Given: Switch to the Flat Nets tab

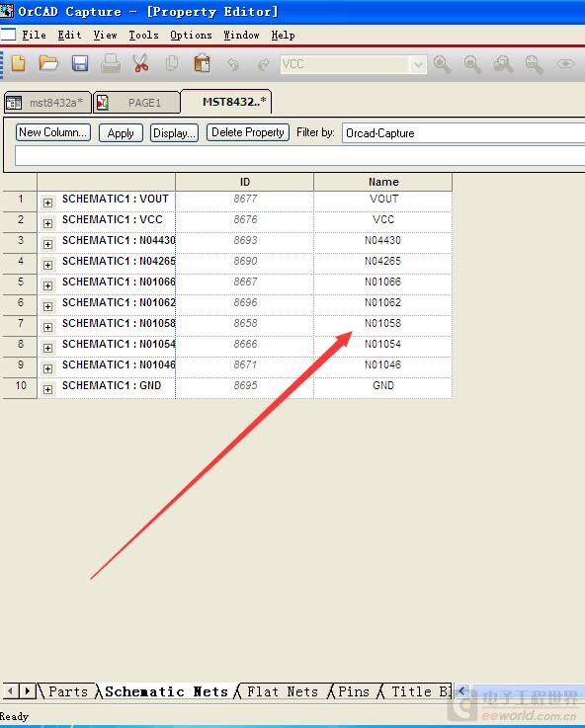Looking at the screenshot, I should pos(283,691).
